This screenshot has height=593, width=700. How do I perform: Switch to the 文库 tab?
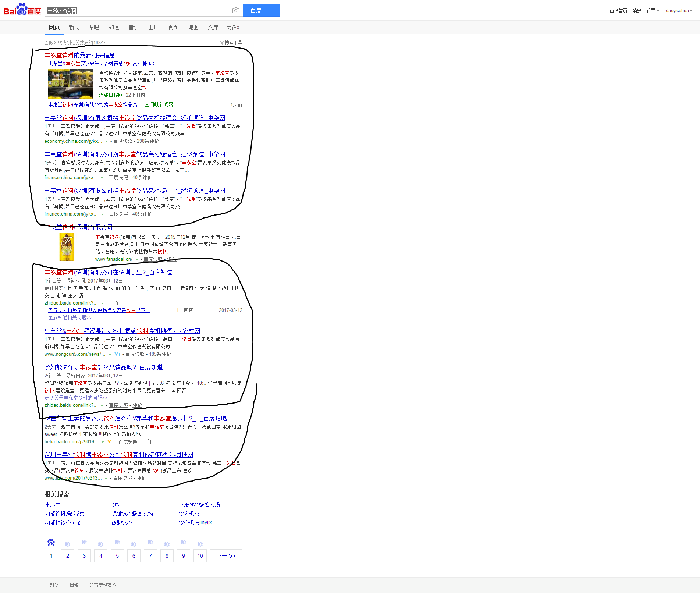tap(213, 27)
